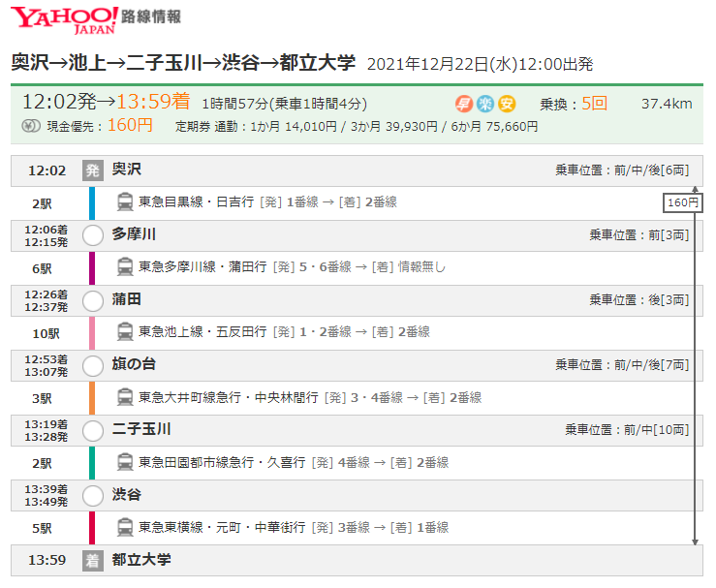The image size is (716, 588).
Task: Open the 渋谷 station name
Action: point(127,494)
